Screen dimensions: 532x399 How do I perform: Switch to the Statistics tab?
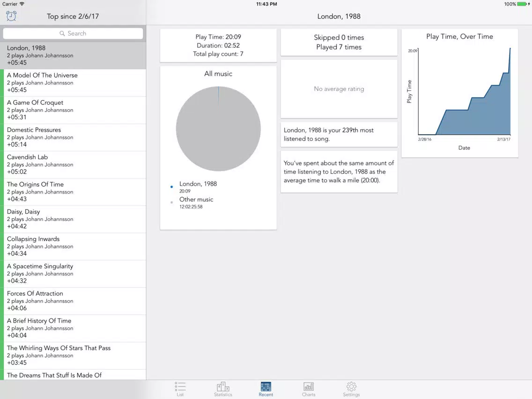(223, 389)
